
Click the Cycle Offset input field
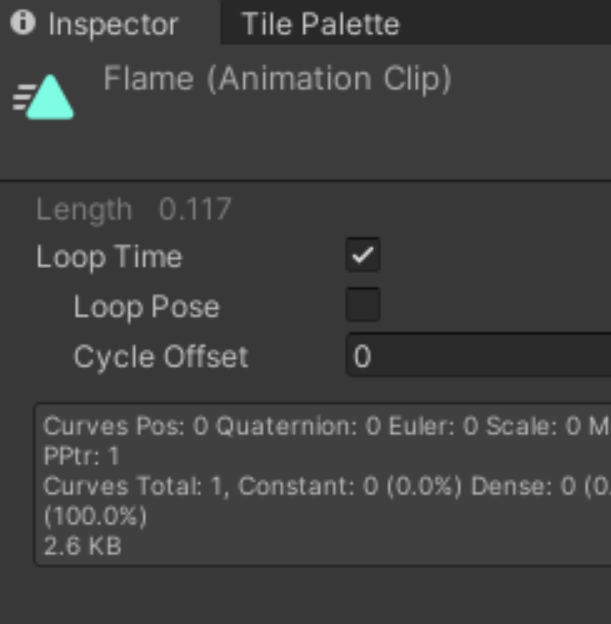[480, 357]
